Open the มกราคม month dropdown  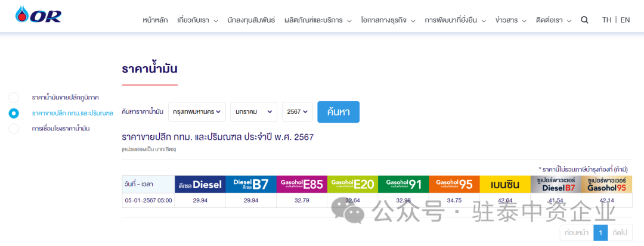pyautogui.click(x=253, y=111)
